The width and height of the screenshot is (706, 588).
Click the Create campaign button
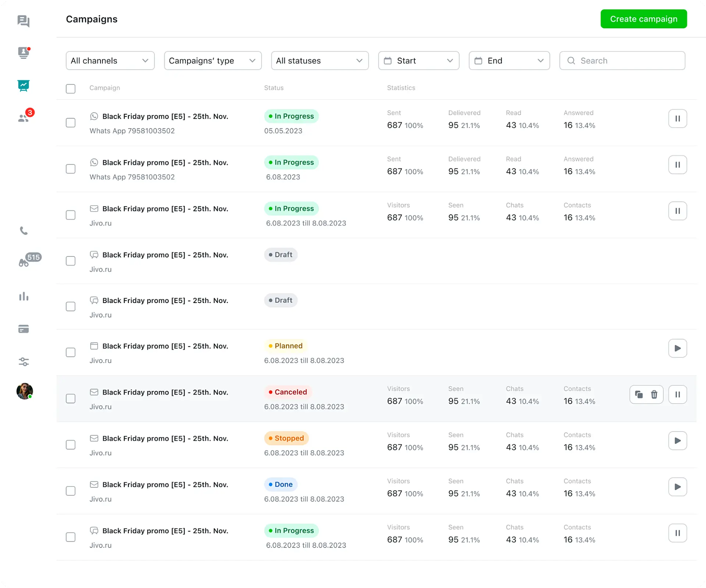coord(643,19)
